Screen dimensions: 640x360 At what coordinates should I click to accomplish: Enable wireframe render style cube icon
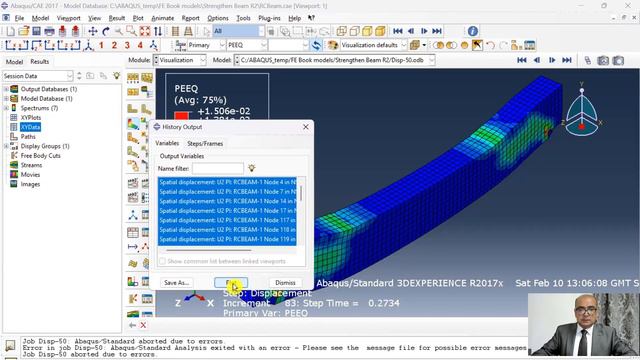click(x=342, y=31)
